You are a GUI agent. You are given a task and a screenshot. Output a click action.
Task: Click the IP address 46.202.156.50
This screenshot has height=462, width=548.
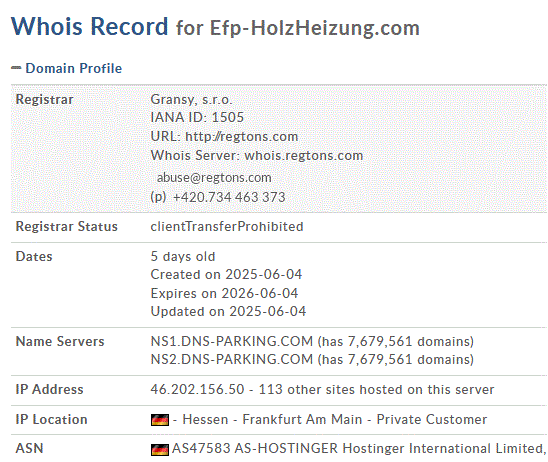point(197,389)
